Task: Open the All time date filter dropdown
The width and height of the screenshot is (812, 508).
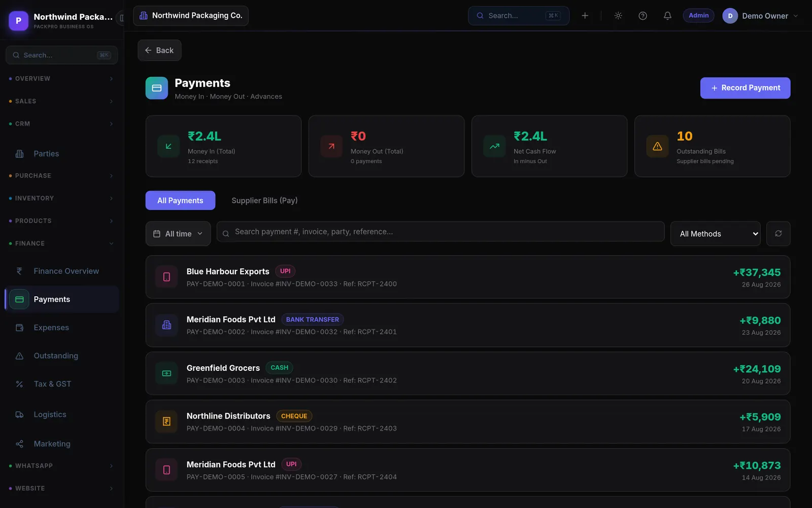Action: point(178,234)
